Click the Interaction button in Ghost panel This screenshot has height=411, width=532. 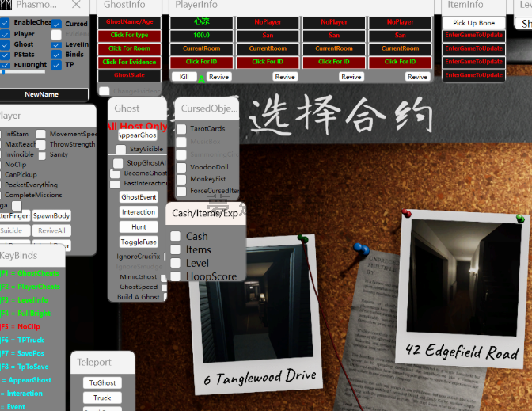pyautogui.click(x=139, y=212)
